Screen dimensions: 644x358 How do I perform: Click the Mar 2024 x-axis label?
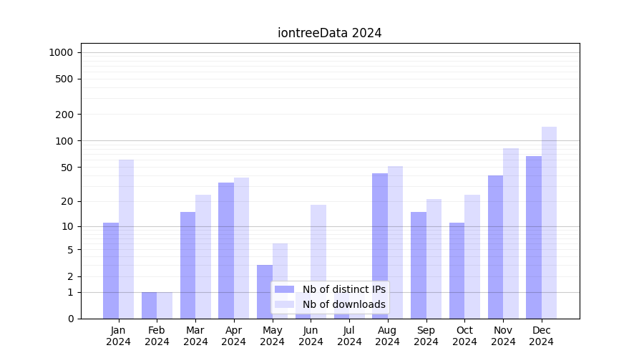pyautogui.click(x=195, y=336)
